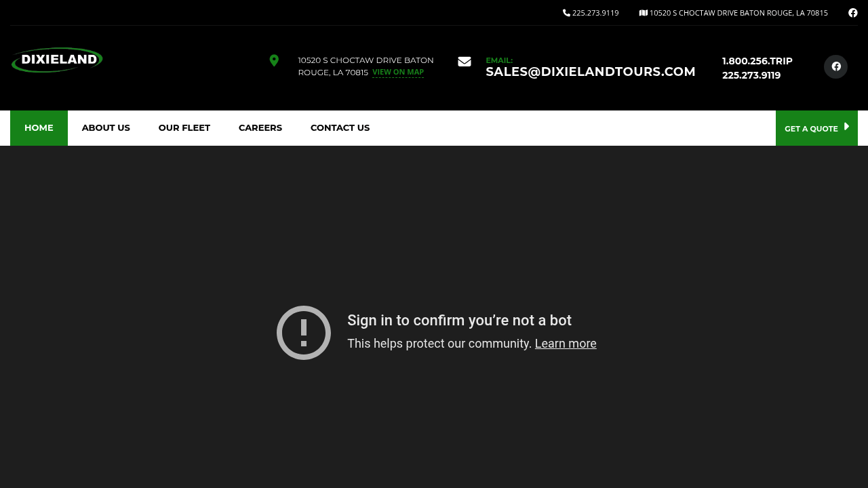This screenshot has height=488, width=868.
Task: Click the View on Map link
Action: tap(398, 73)
